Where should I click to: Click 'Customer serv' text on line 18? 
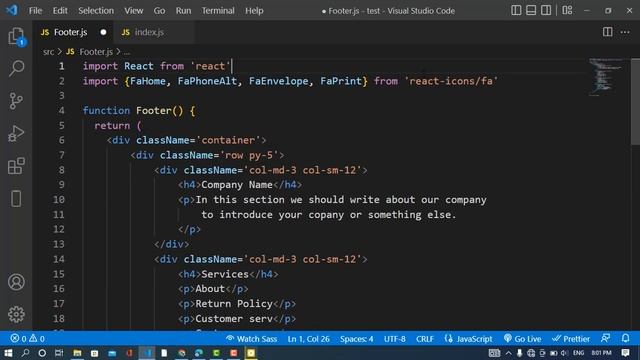234,319
